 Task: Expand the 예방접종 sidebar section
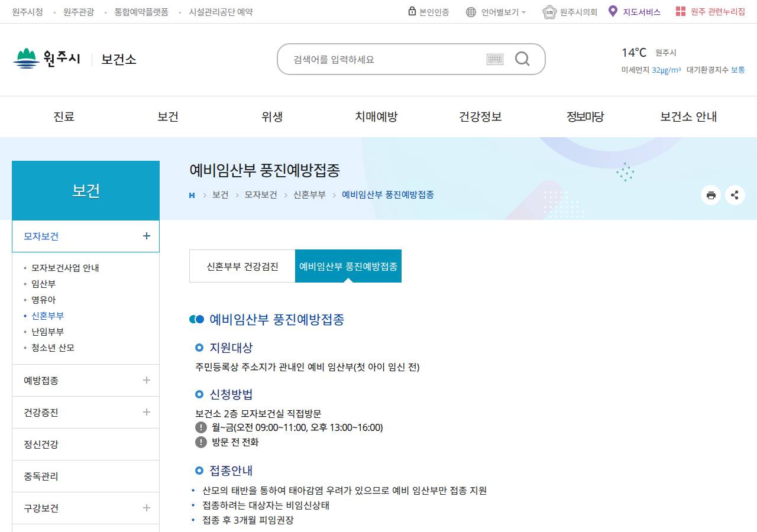coord(147,380)
